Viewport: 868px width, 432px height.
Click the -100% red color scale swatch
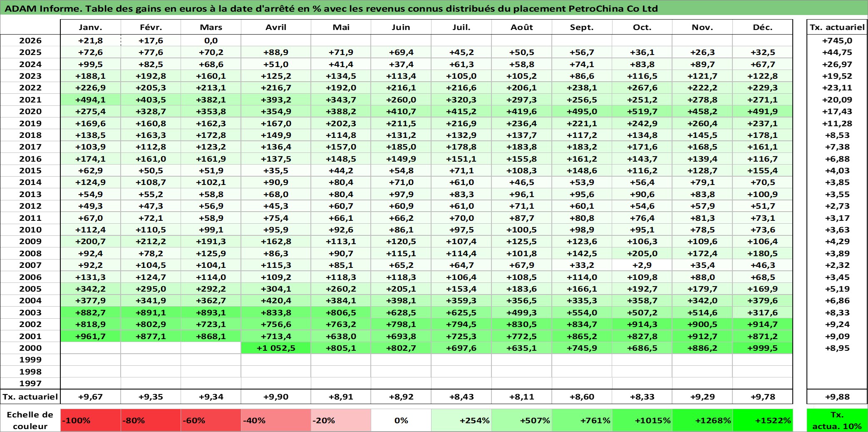(91, 420)
